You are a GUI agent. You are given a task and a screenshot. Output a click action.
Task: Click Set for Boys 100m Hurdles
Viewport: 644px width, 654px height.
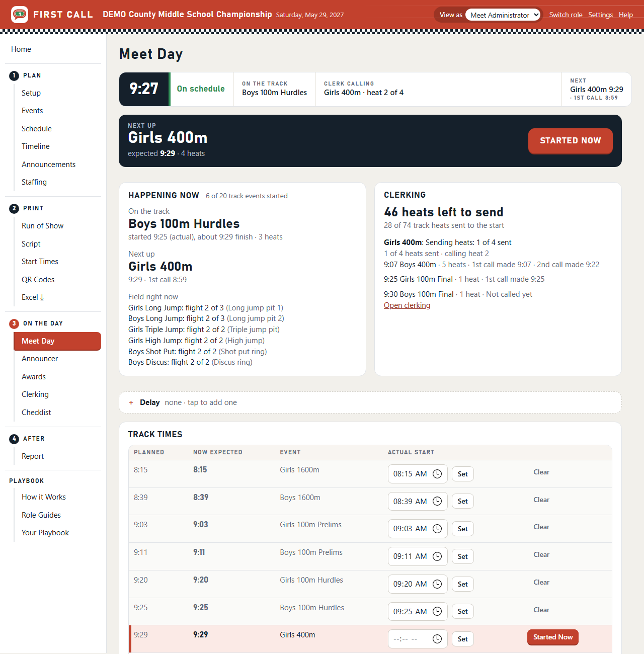click(463, 611)
